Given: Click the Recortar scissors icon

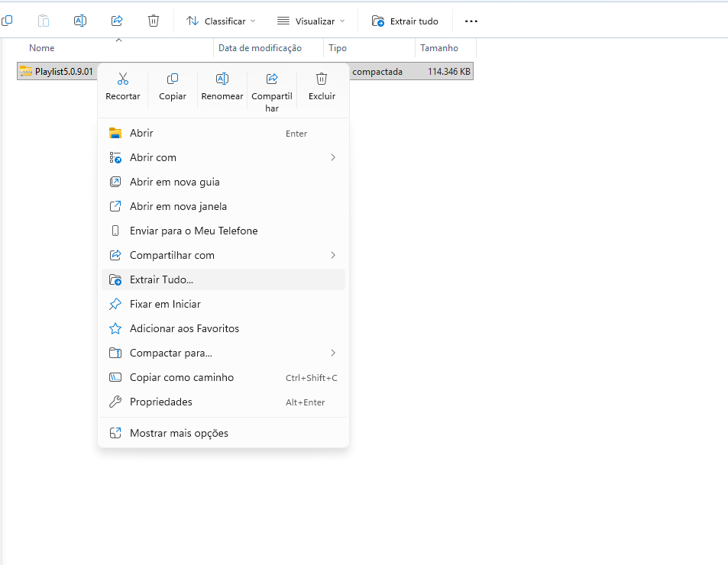Looking at the screenshot, I should pyautogui.click(x=123, y=79).
